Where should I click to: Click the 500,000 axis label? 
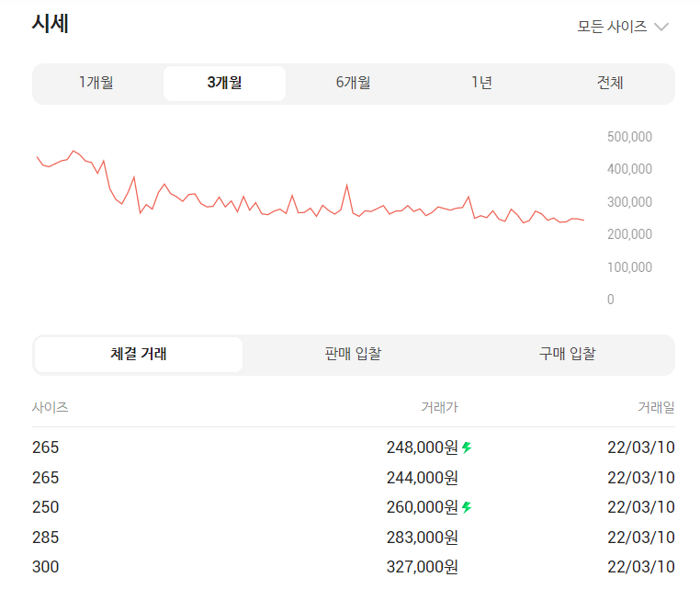coord(629,137)
